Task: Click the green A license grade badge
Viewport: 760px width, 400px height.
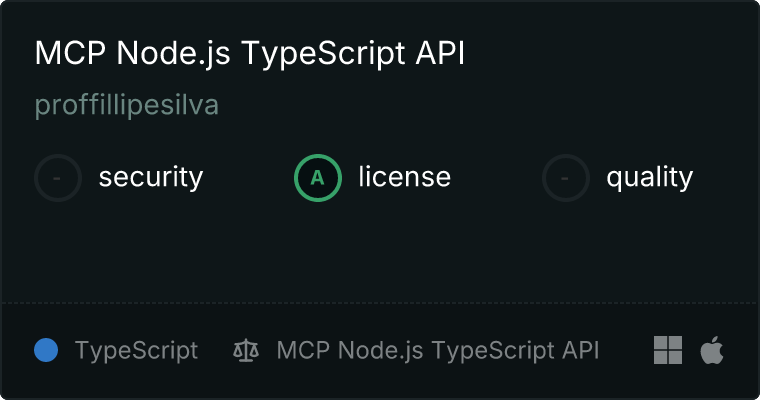Action: coord(318,178)
